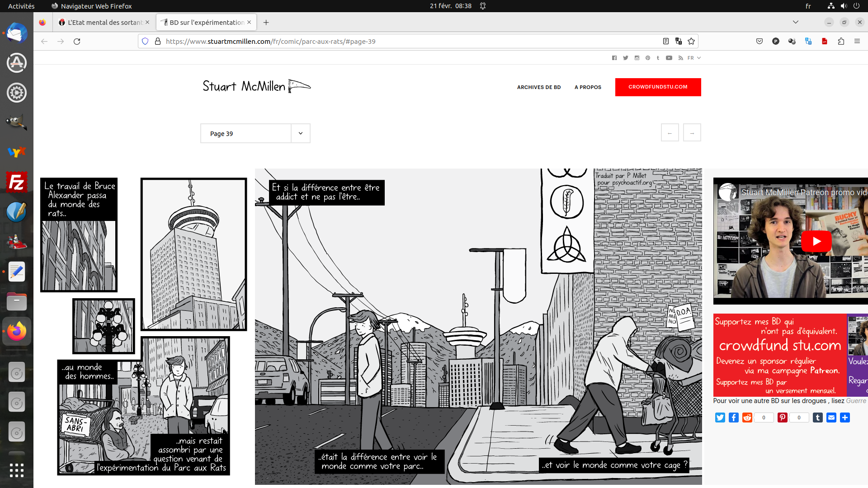Screen dimensions: 868x488
Task: Go to next comic page arrow
Action: pyautogui.click(x=692, y=133)
